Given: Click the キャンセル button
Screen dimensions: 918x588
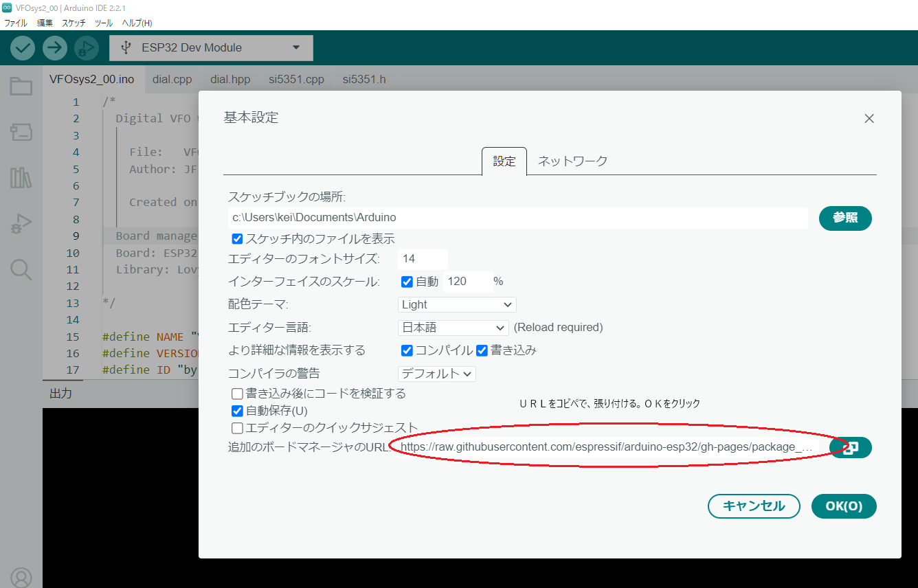Looking at the screenshot, I should point(754,506).
